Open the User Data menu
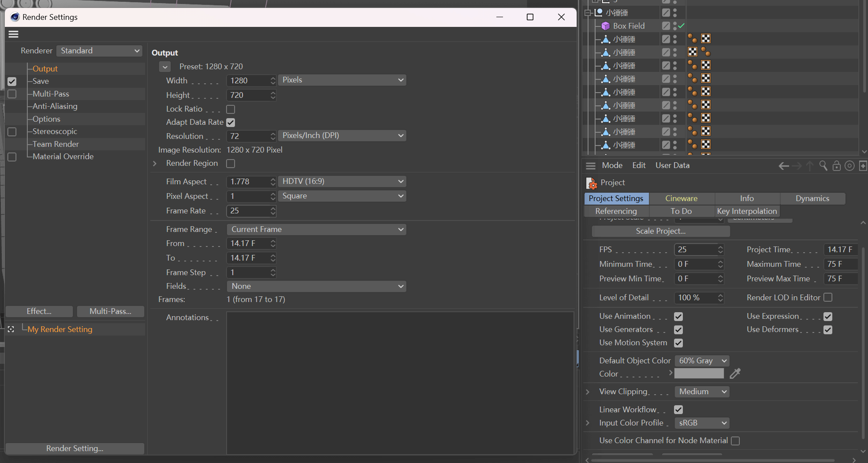Image resolution: width=868 pixels, height=463 pixels. (672, 165)
